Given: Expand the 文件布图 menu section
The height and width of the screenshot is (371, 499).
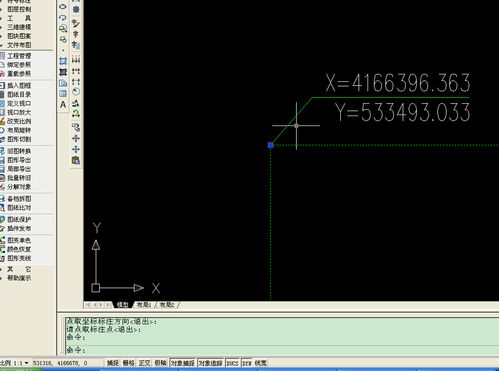Looking at the screenshot, I should tap(16, 45).
